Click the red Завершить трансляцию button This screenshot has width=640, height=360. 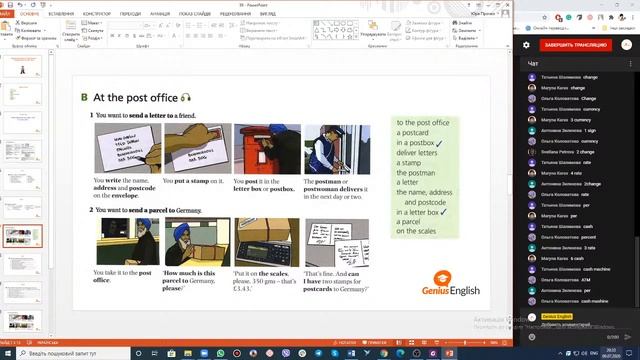pyautogui.click(x=576, y=45)
